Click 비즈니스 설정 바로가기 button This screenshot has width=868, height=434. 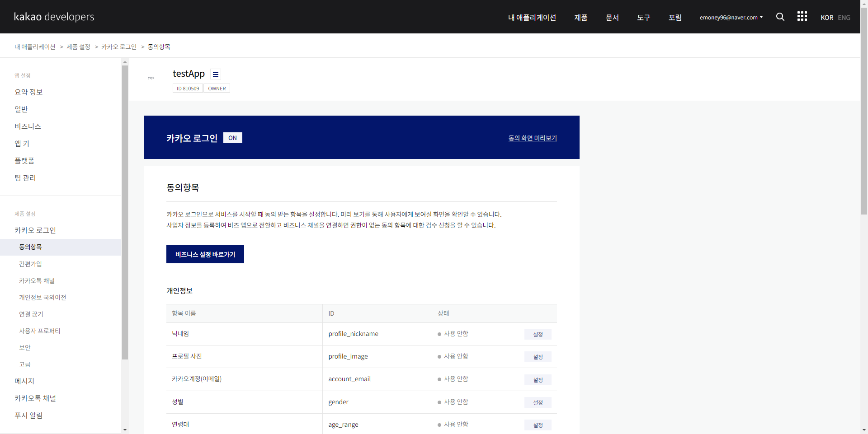(x=205, y=254)
